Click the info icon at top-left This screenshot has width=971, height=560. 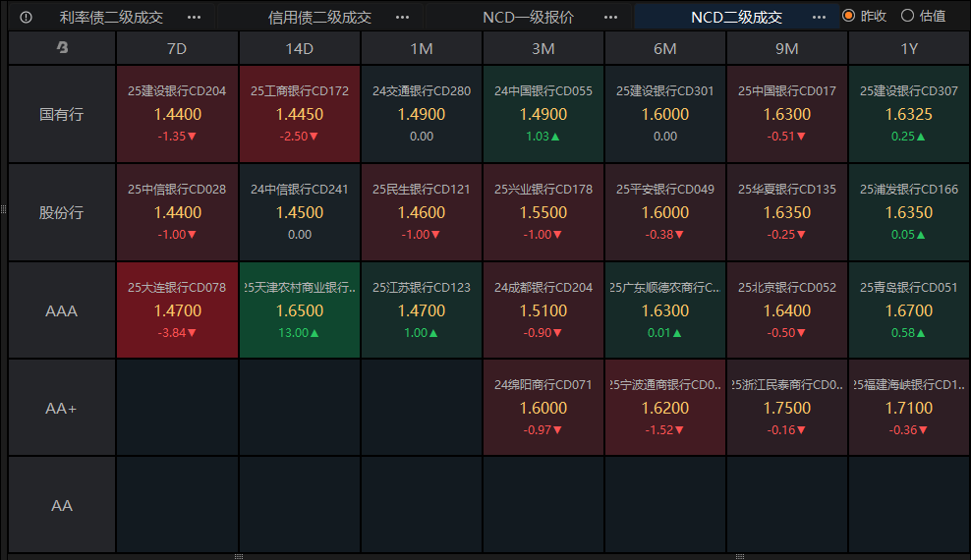pos(27,17)
